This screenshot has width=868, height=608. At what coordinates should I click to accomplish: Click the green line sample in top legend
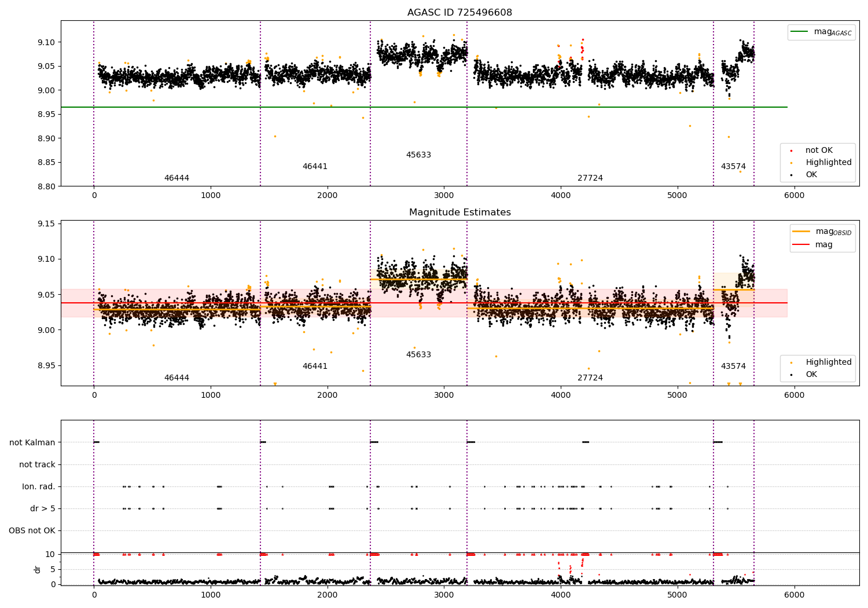pos(800,32)
